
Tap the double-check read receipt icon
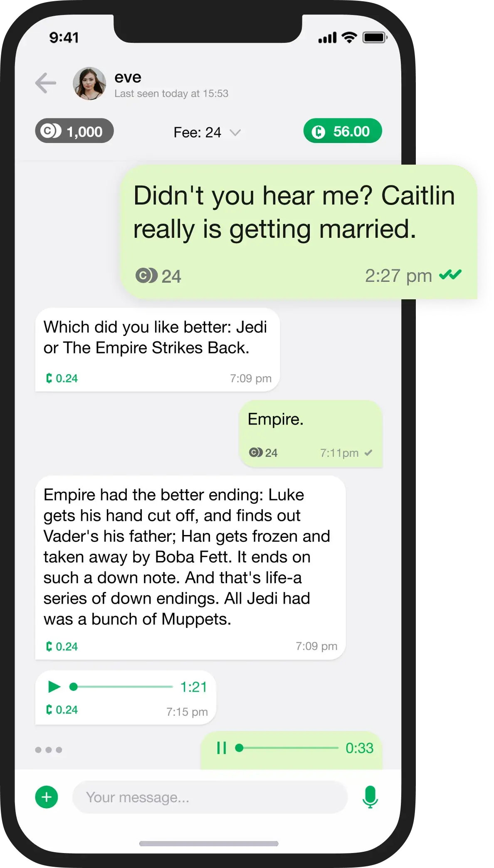click(x=451, y=275)
